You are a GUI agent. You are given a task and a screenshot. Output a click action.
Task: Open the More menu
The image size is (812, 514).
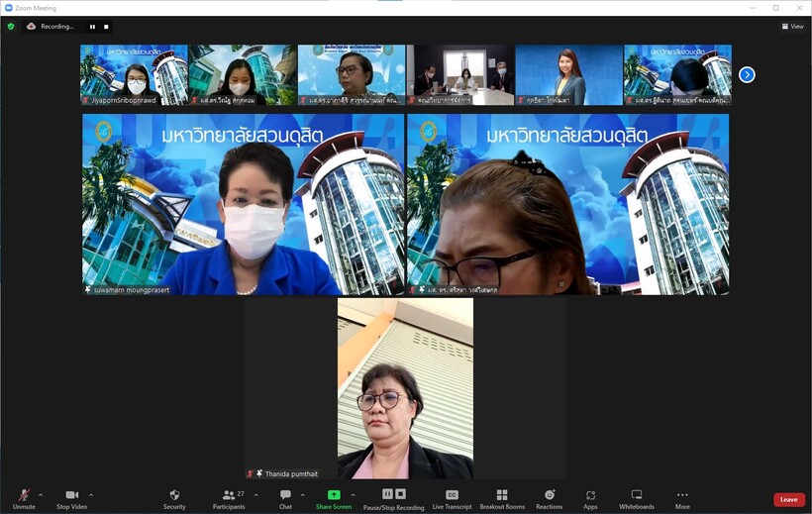pyautogui.click(x=682, y=498)
